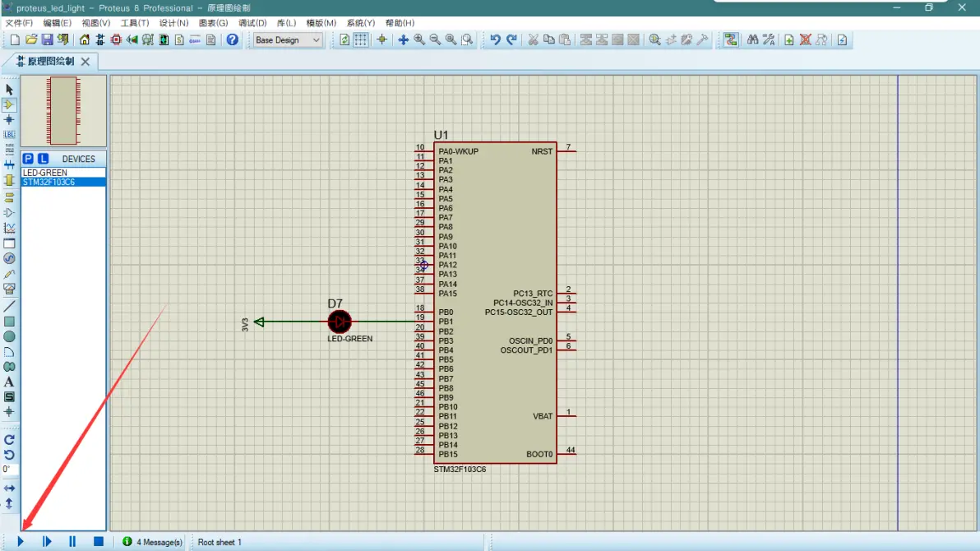
Task: Select the 2D text tool
Action: [9, 382]
